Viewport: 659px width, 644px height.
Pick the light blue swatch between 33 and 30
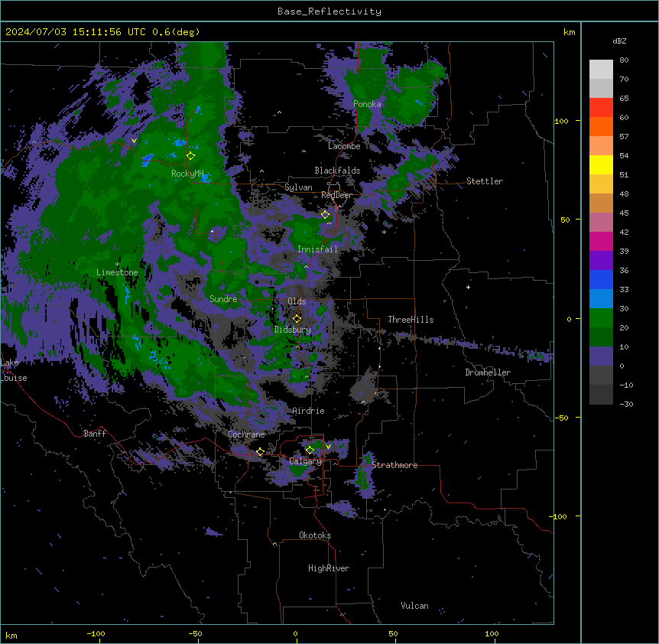601,298
